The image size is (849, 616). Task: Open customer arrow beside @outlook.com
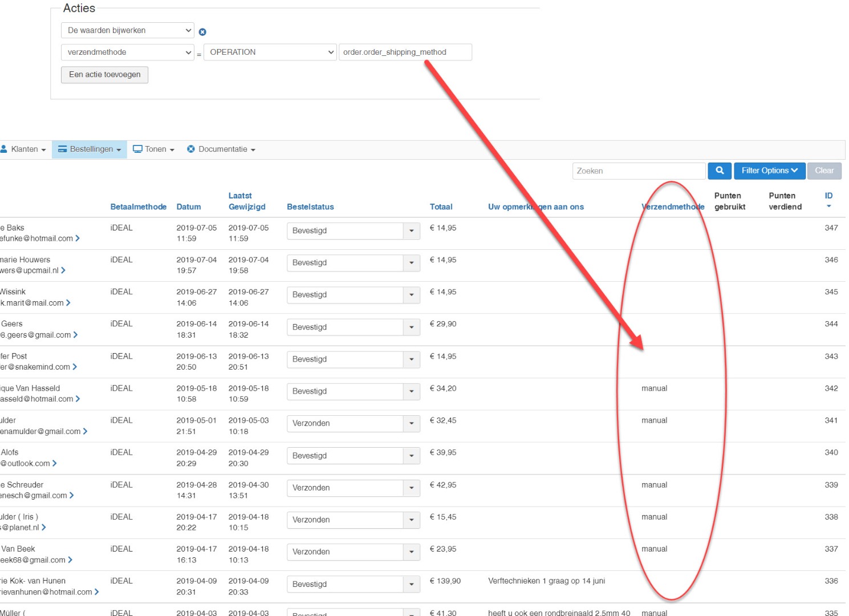pyautogui.click(x=54, y=463)
